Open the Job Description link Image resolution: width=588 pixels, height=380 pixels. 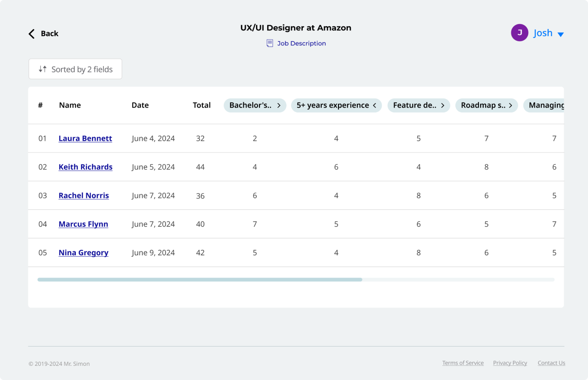pyautogui.click(x=301, y=43)
